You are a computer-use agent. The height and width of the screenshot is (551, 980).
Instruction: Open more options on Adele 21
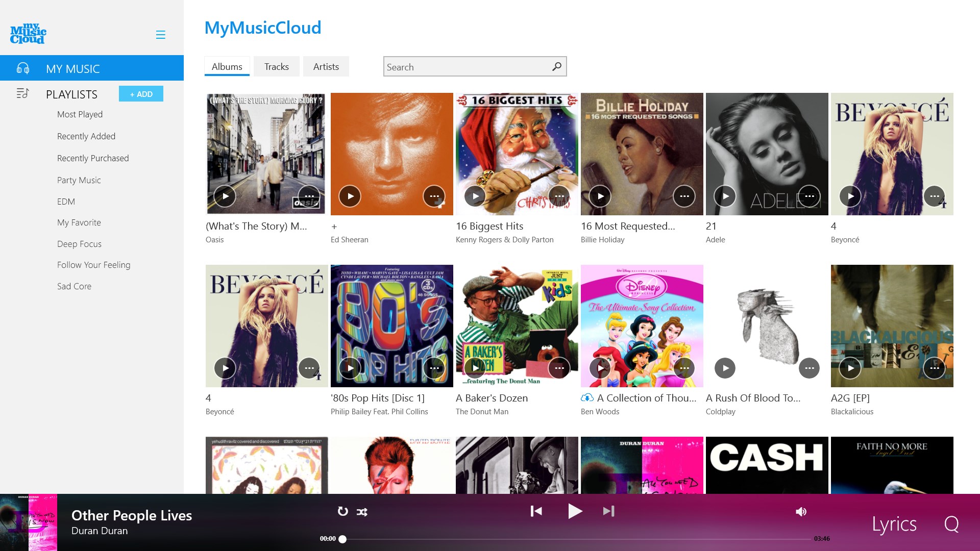[x=809, y=196]
